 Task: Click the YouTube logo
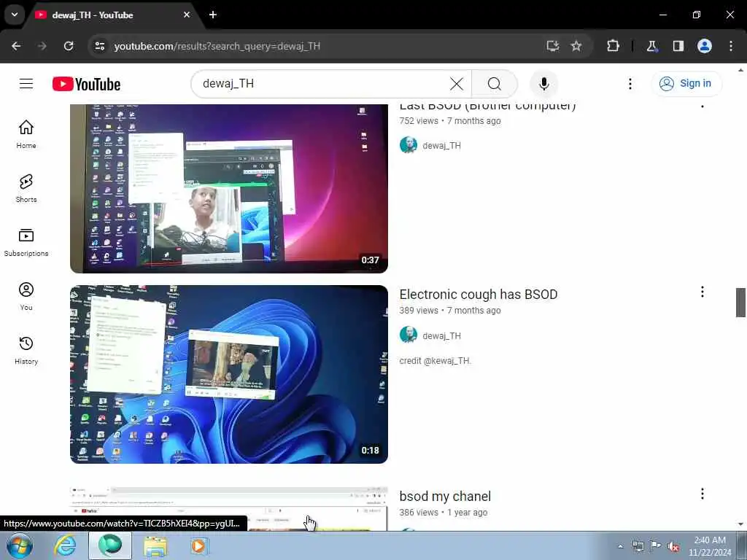click(86, 85)
